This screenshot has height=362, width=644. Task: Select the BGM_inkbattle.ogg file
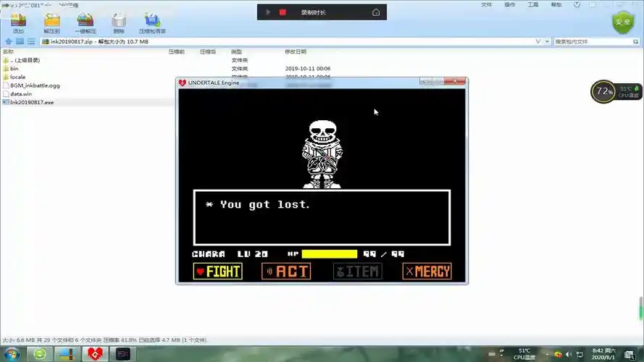click(x=35, y=85)
